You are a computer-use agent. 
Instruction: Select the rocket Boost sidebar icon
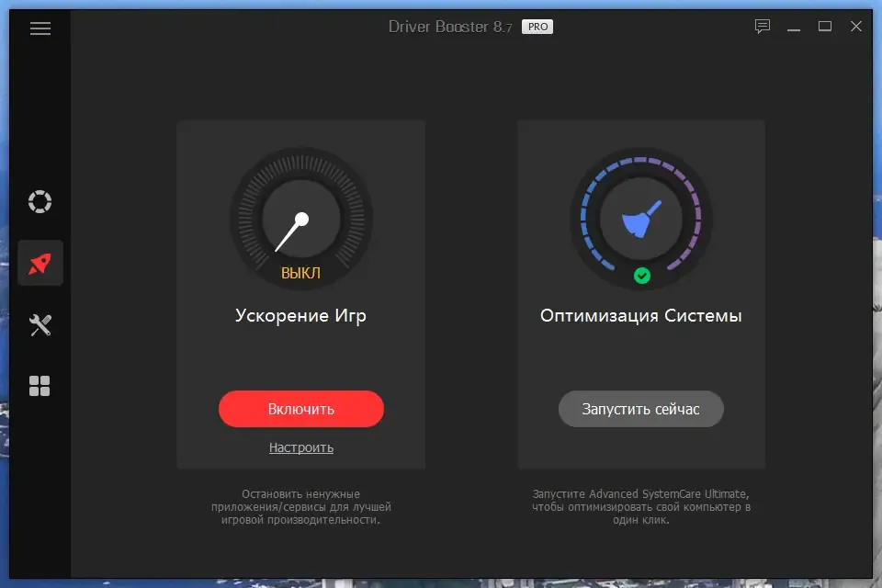click(40, 264)
